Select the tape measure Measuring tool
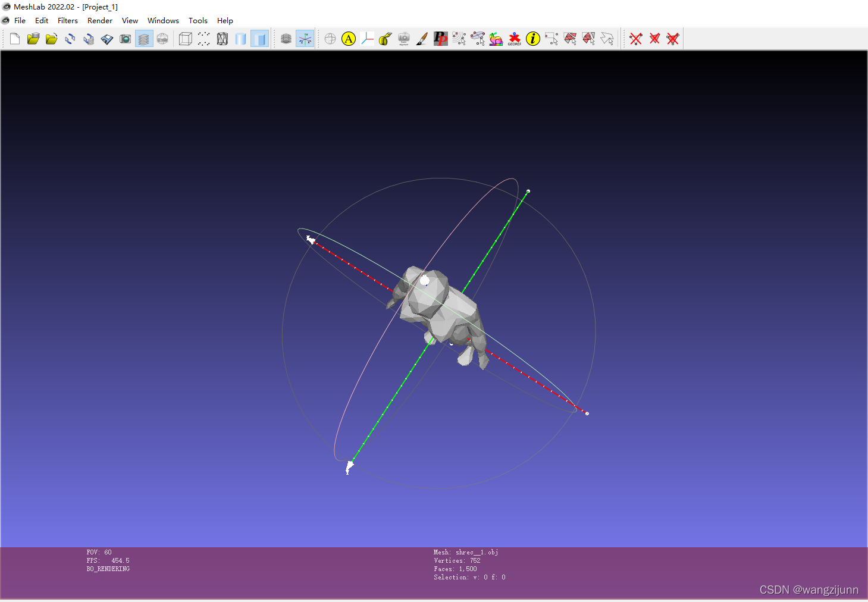 point(386,39)
